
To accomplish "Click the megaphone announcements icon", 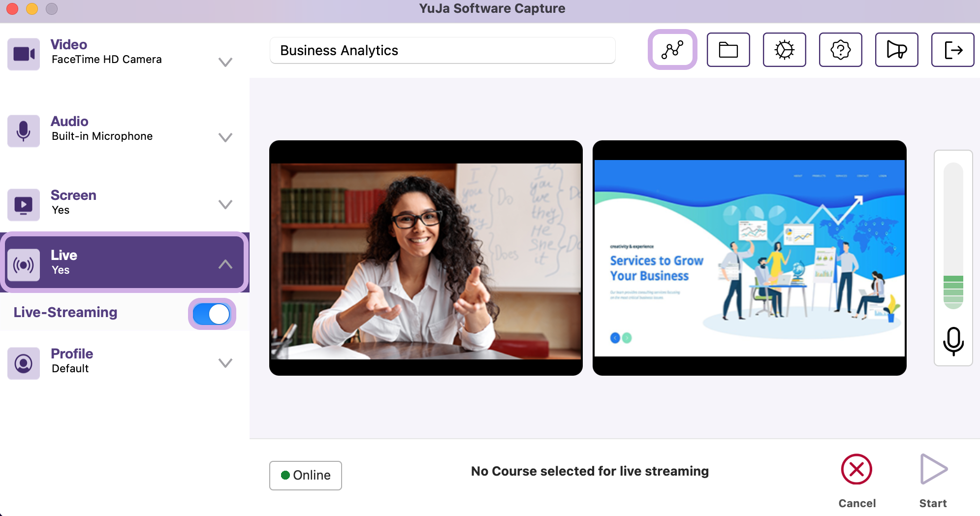I will coord(897,50).
